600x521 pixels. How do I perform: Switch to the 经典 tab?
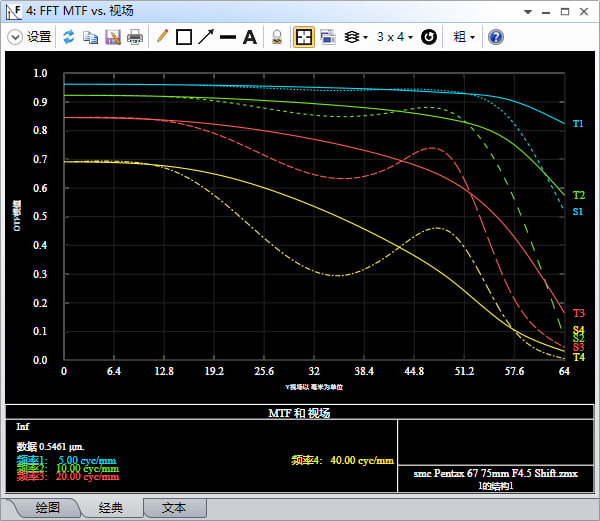click(110, 508)
